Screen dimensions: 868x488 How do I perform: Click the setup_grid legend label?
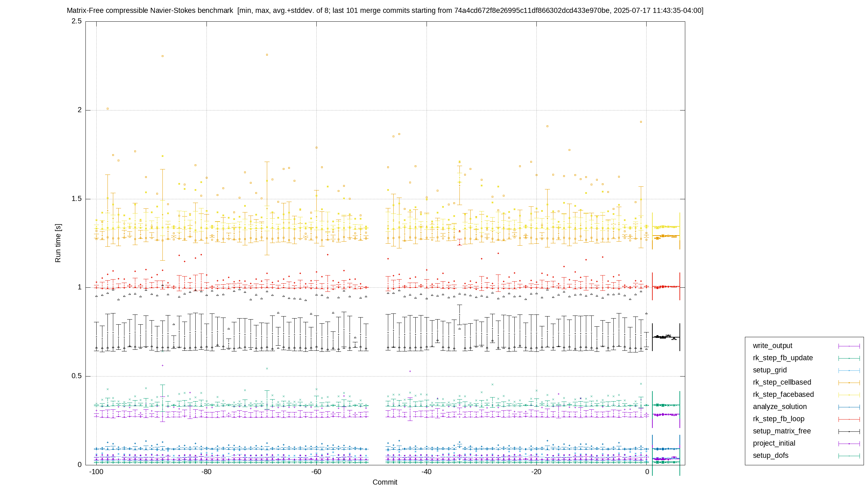770,370
